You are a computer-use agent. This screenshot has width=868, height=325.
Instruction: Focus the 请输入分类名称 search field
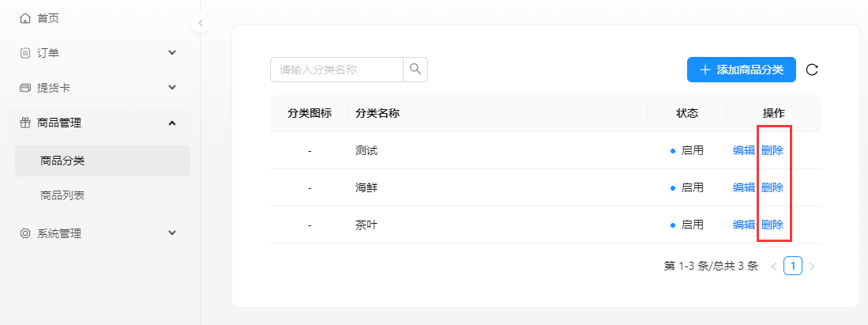coord(336,70)
